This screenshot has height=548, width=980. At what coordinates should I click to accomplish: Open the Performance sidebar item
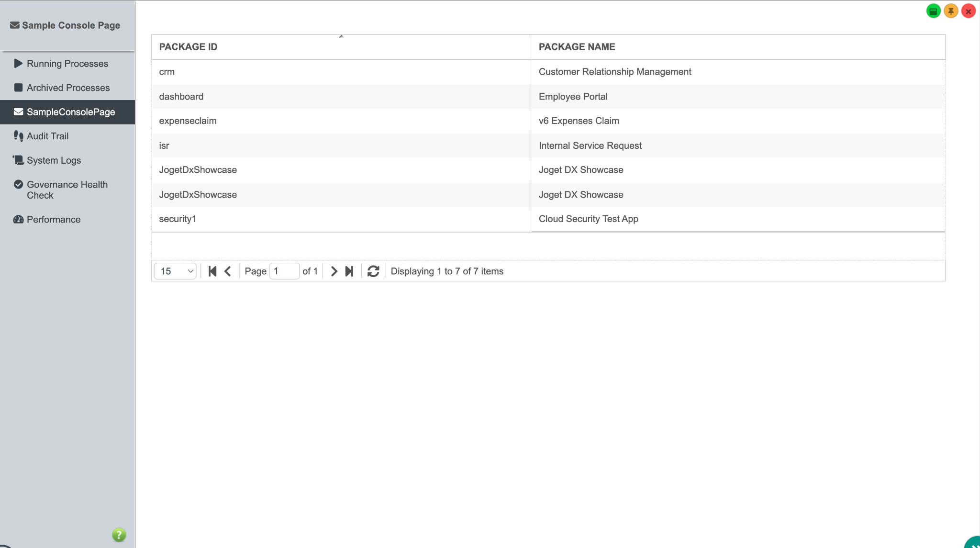54,219
